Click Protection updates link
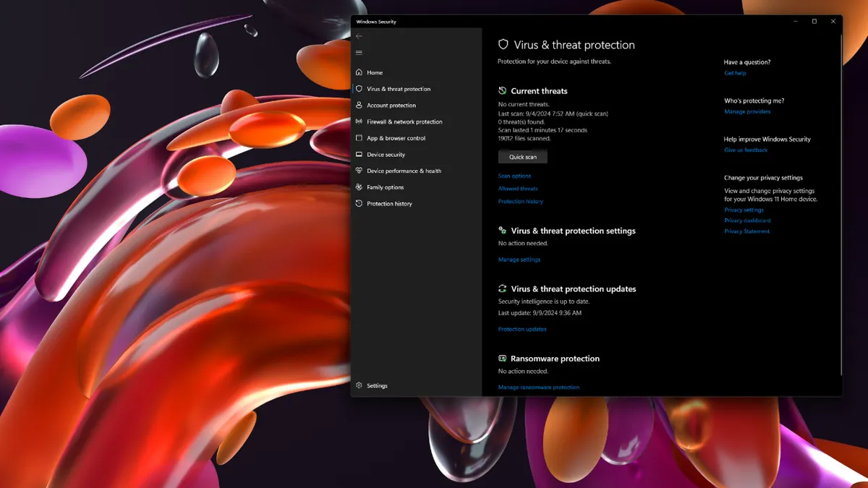The image size is (868, 488). (x=522, y=329)
